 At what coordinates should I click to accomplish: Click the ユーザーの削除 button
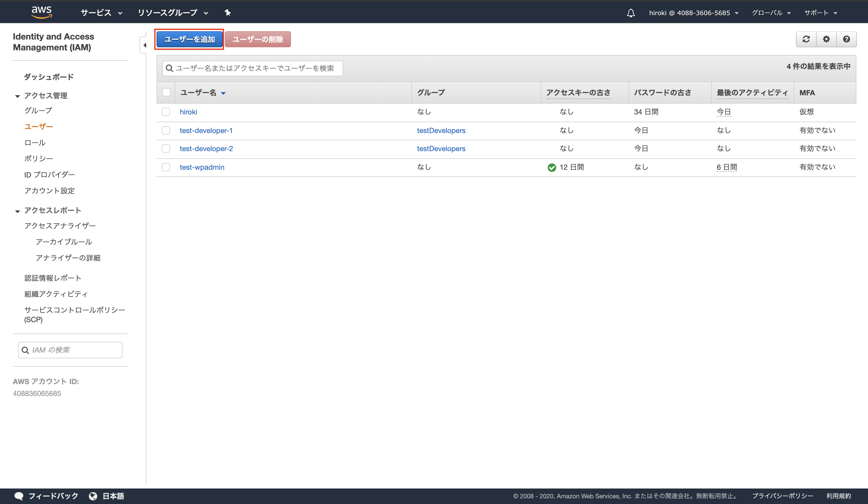258,39
